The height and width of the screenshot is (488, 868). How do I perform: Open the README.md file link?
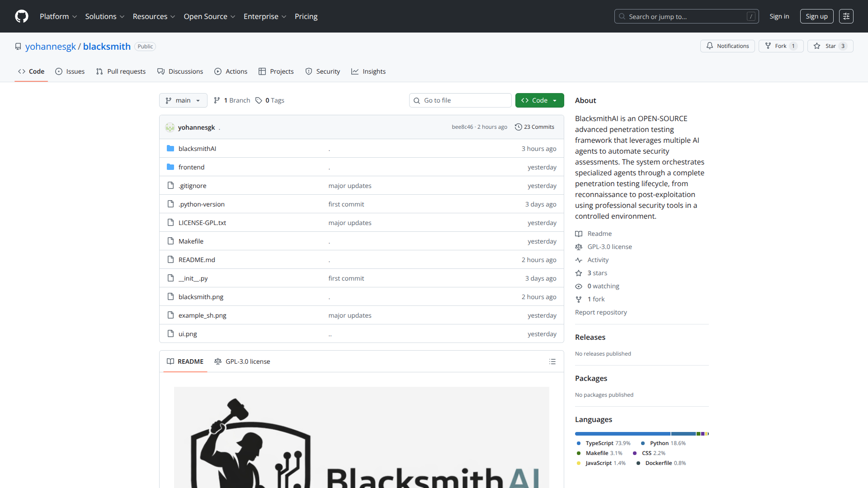197,260
